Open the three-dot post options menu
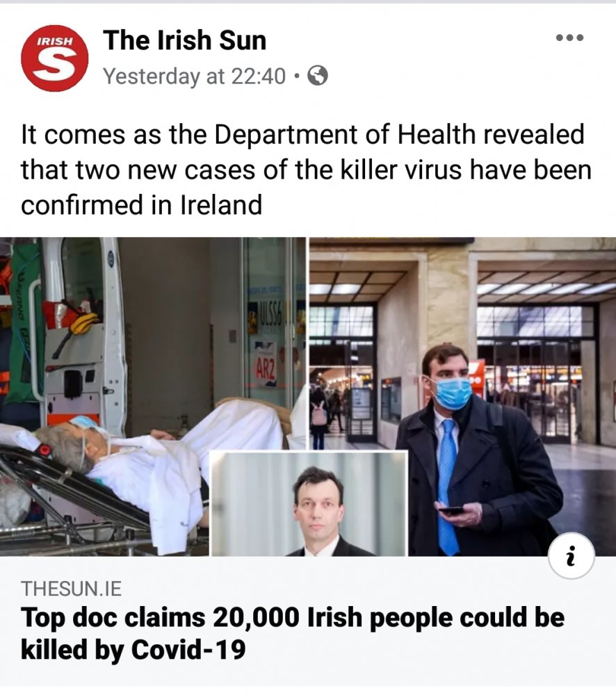 (x=570, y=38)
